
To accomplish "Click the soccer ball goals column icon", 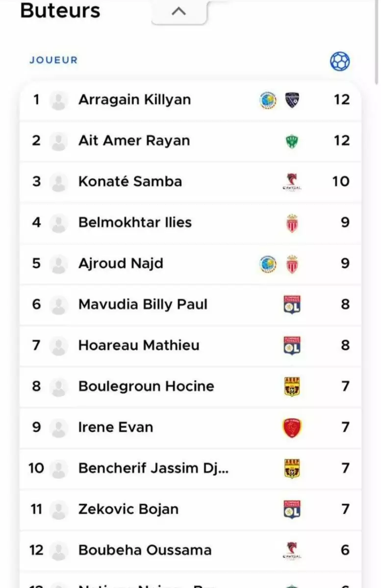I will click(340, 62).
